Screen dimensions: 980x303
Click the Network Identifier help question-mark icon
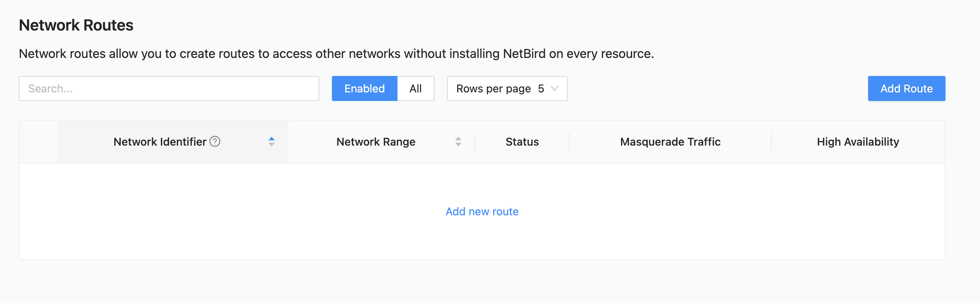click(x=215, y=141)
